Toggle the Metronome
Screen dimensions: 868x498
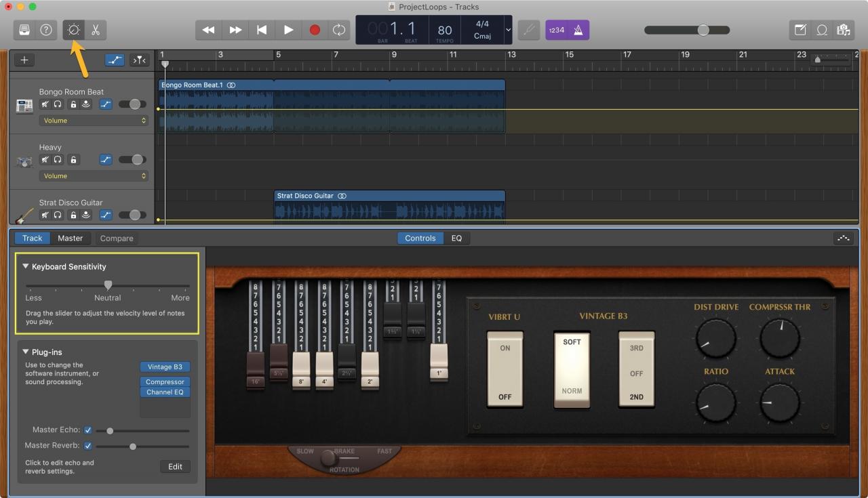578,30
